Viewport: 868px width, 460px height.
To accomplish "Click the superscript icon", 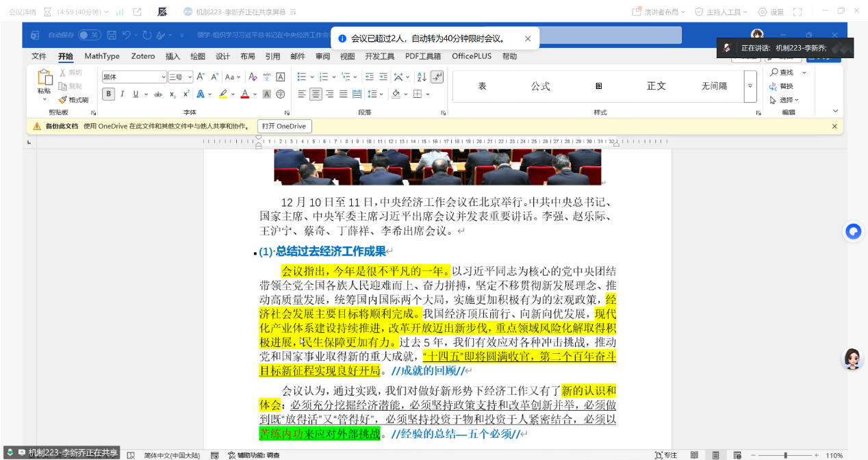I will pyautogui.click(x=186, y=94).
